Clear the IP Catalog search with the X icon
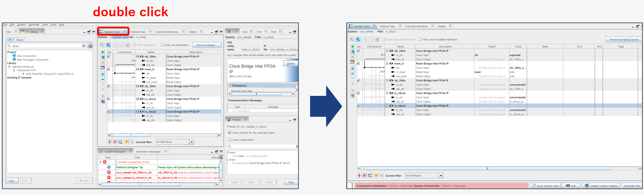Viewport: 644px width, 195px height. click(x=84, y=46)
